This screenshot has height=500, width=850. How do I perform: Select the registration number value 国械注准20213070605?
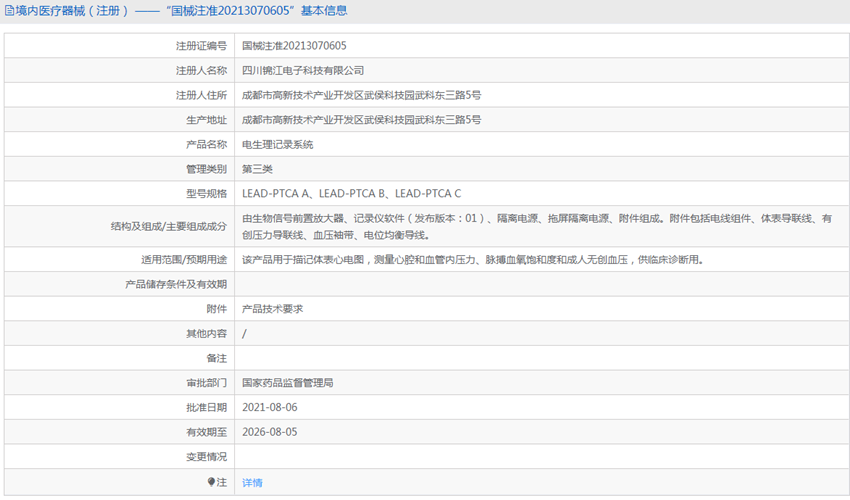click(x=294, y=46)
